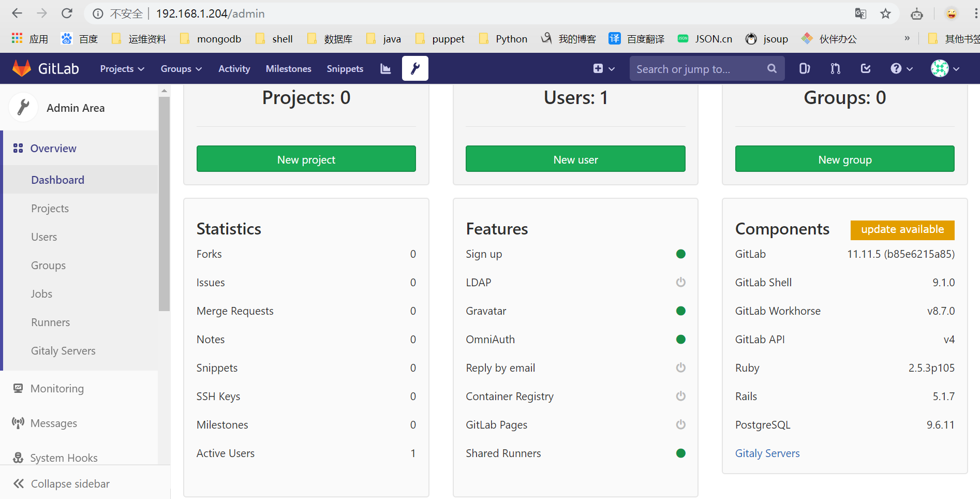Click the New group button
Screen dimensions: 980x499
[845, 159]
